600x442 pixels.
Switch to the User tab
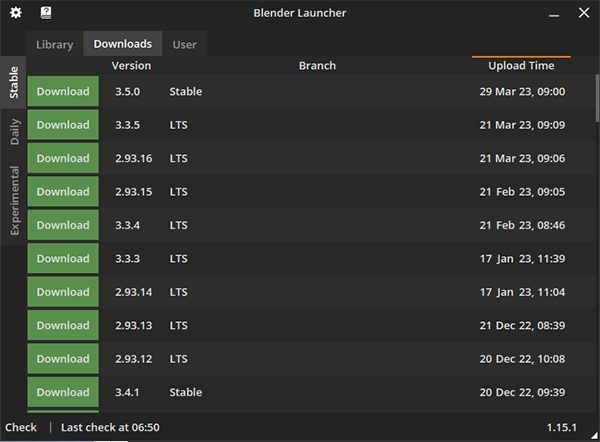pos(184,44)
